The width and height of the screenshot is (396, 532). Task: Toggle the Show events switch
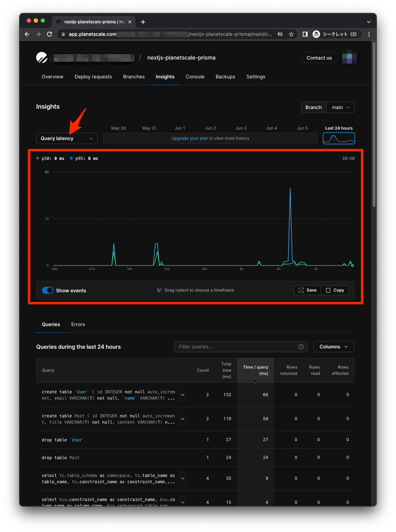48,290
